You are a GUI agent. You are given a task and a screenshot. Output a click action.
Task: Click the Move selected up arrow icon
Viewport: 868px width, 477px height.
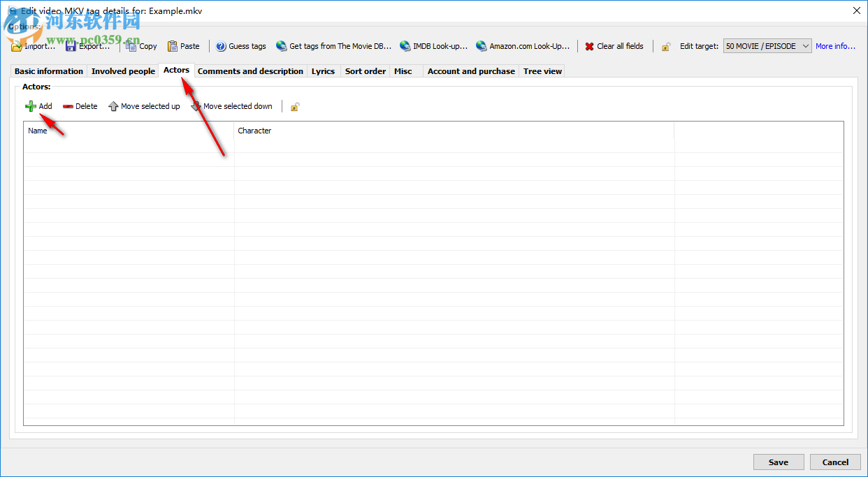pos(113,106)
